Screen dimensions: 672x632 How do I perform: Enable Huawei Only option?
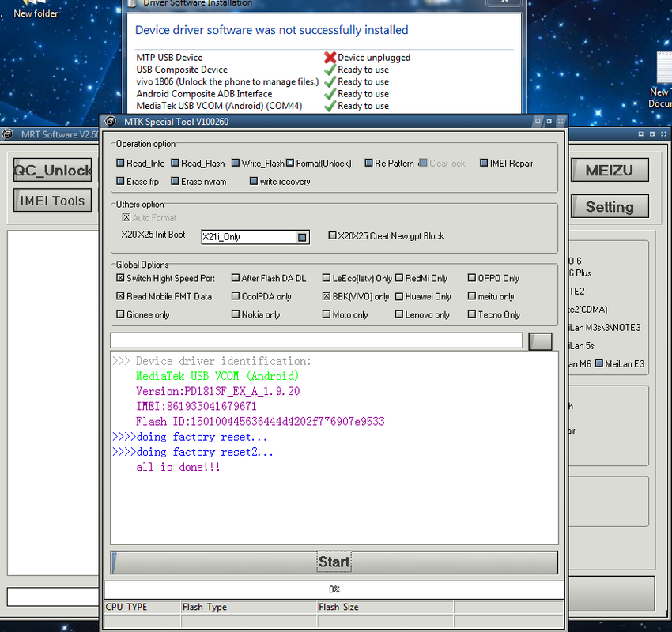pos(399,296)
